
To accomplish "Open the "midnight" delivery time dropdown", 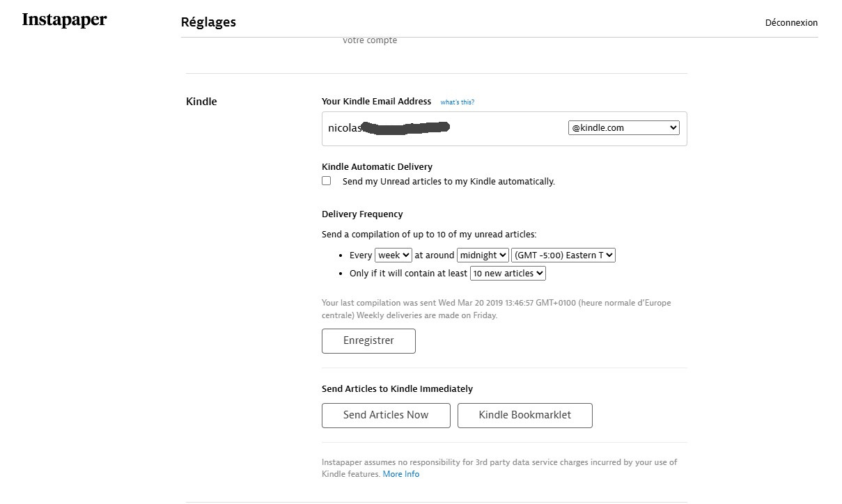I will pyautogui.click(x=483, y=255).
